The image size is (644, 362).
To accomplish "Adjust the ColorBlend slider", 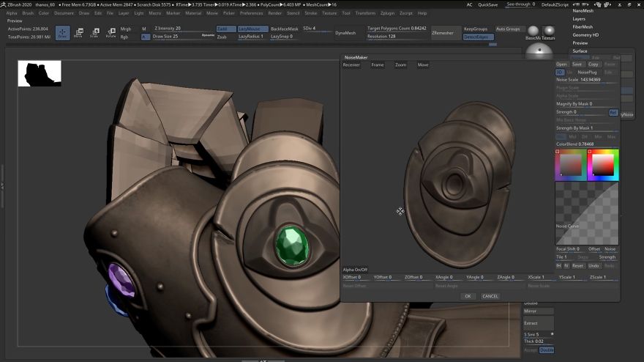I will coord(587,144).
